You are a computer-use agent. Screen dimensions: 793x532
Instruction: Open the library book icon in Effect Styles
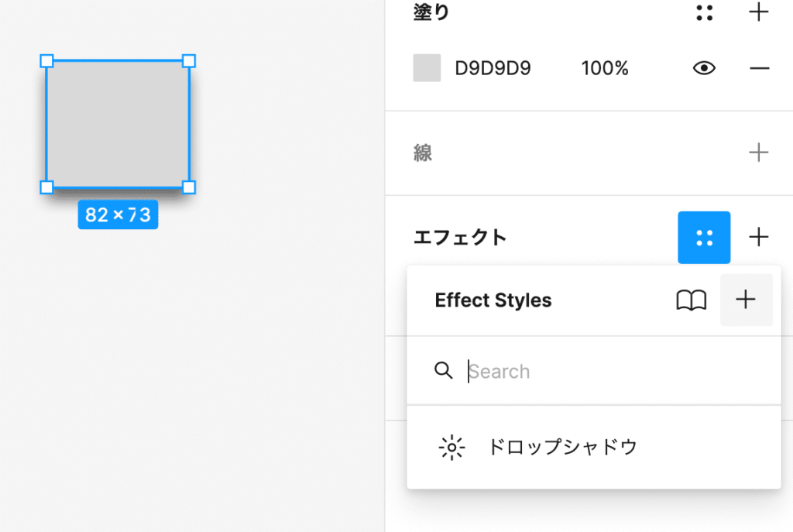click(692, 300)
